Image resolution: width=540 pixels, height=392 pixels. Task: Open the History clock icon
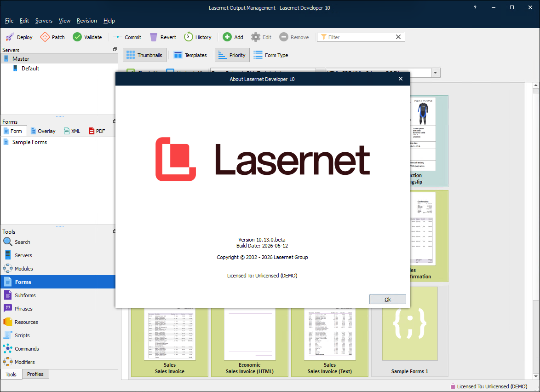click(189, 37)
